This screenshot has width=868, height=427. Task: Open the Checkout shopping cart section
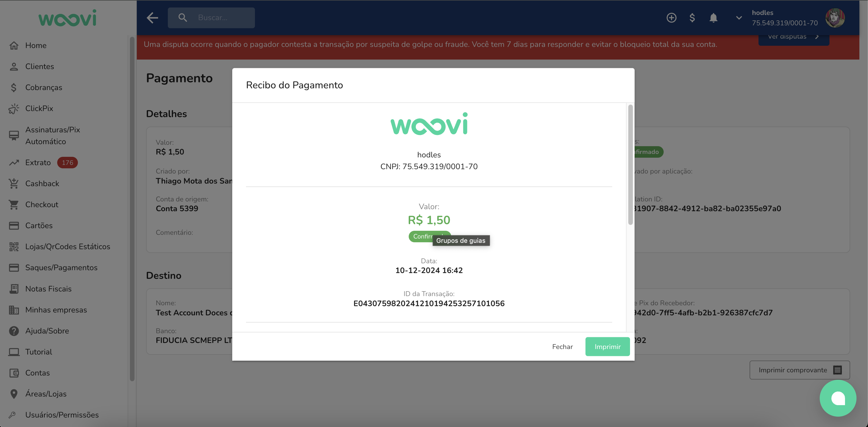[x=41, y=204]
